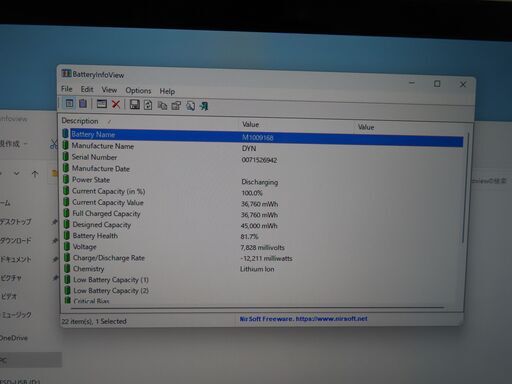Open the Help menu
512x384 pixels.
click(167, 91)
